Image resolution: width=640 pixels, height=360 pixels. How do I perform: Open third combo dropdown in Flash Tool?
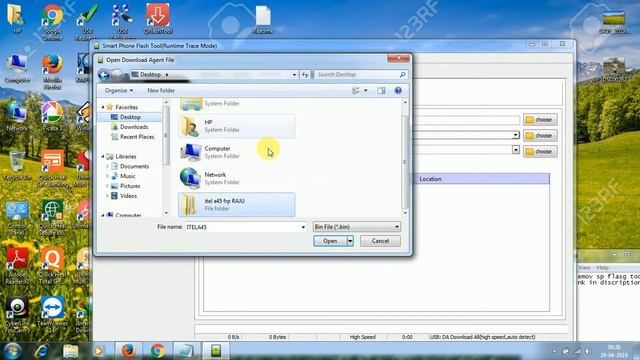(x=516, y=150)
